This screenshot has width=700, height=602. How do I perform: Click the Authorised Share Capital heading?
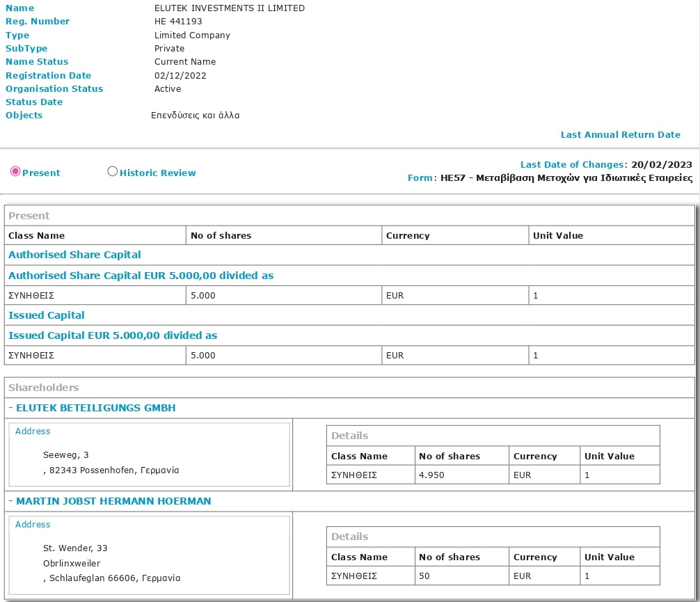74,255
